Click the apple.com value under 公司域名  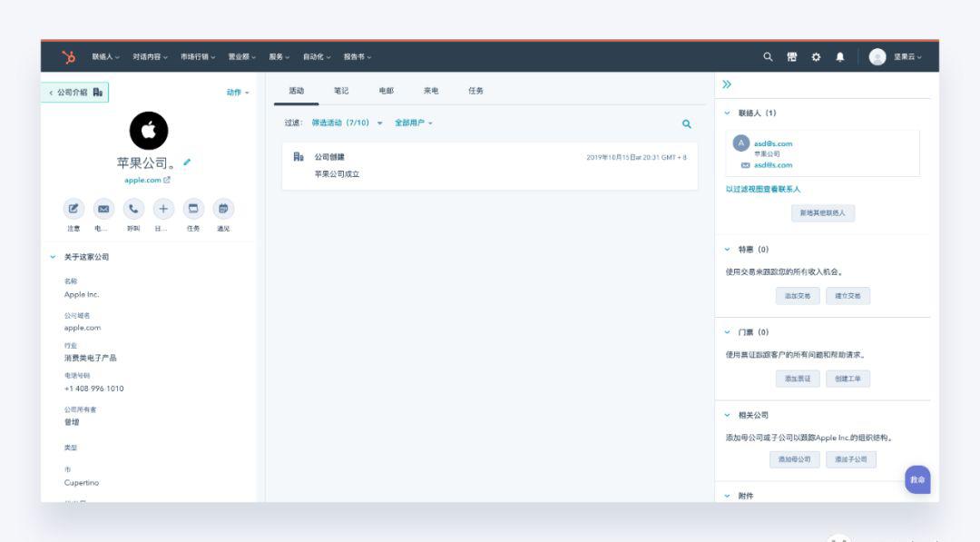click(x=82, y=328)
